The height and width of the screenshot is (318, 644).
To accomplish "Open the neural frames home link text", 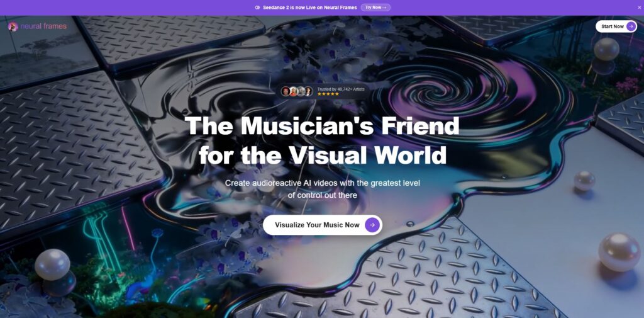I will point(43,26).
